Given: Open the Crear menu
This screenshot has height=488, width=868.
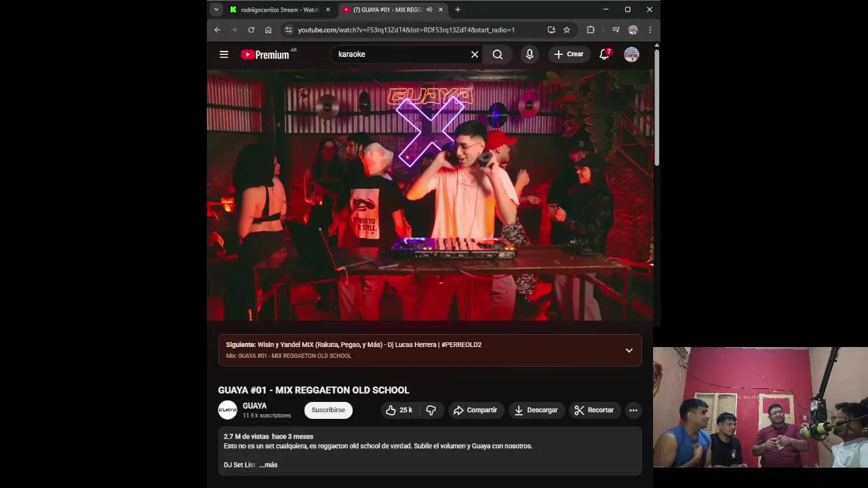Looking at the screenshot, I should coord(568,54).
